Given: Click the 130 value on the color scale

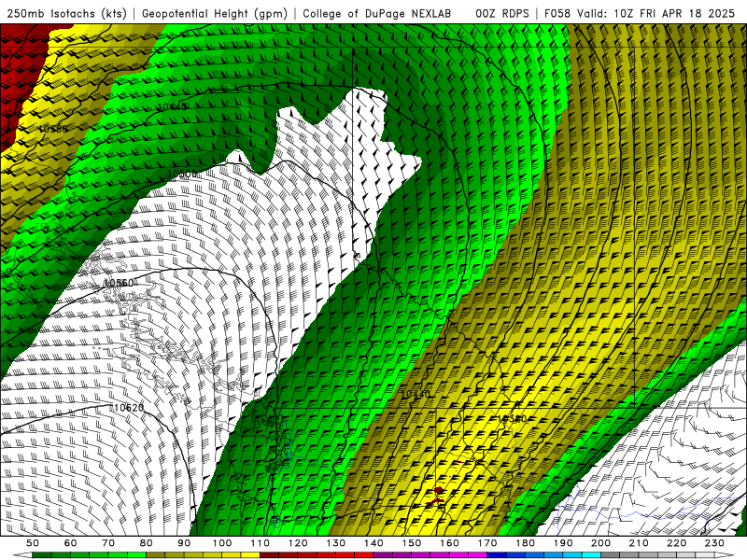Looking at the screenshot, I should 336,543.
